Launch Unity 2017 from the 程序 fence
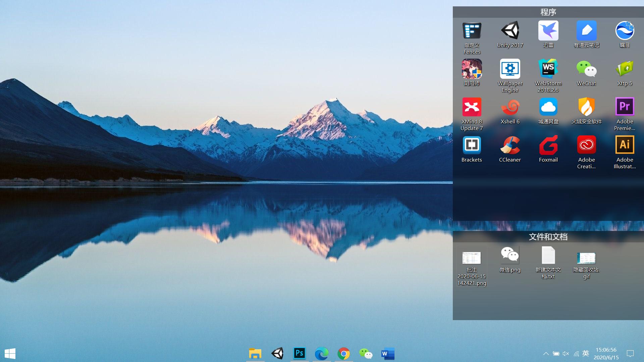 pyautogui.click(x=510, y=32)
